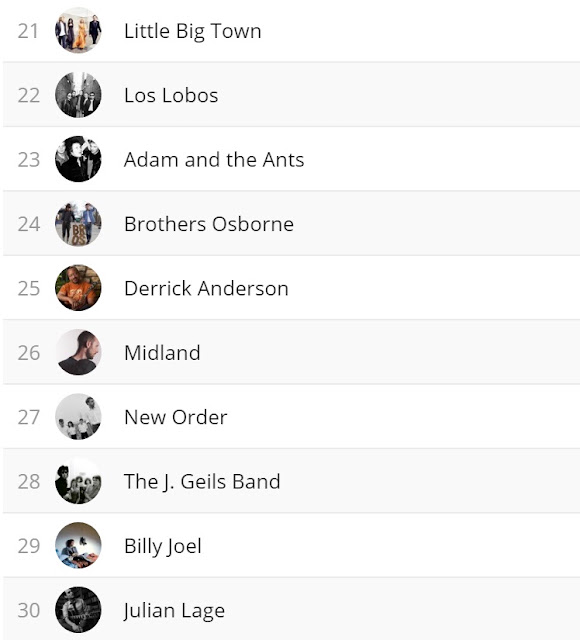Viewport: 580px width, 640px height.
Task: Click the Derrick Anderson profile photo
Action: click(78, 288)
